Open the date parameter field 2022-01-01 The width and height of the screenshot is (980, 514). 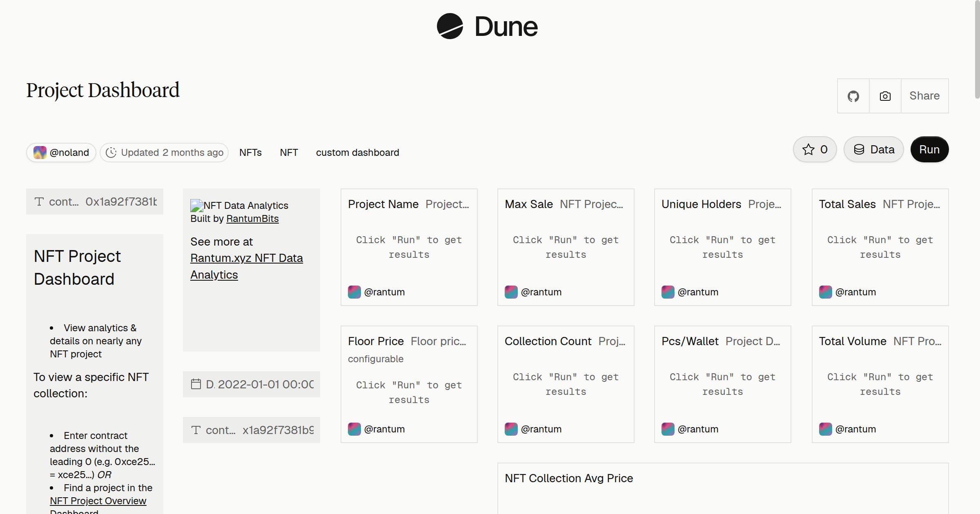click(252, 384)
